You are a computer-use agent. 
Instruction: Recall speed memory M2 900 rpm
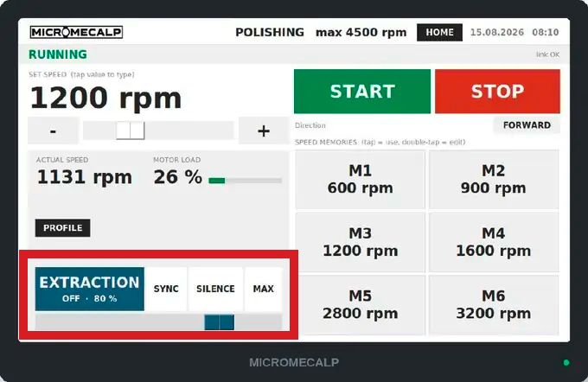[x=494, y=180]
